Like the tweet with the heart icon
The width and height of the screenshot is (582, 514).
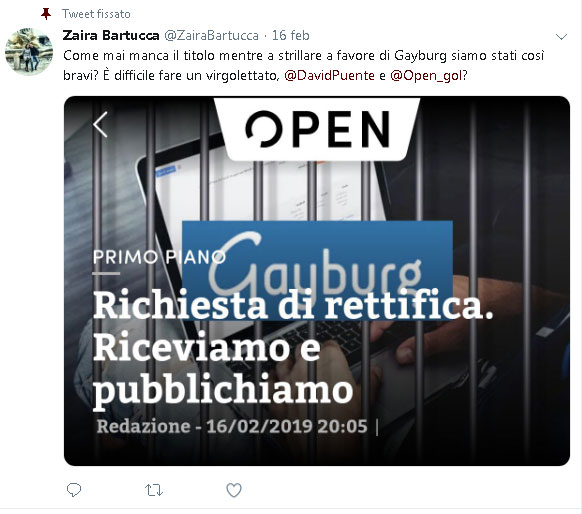click(234, 490)
